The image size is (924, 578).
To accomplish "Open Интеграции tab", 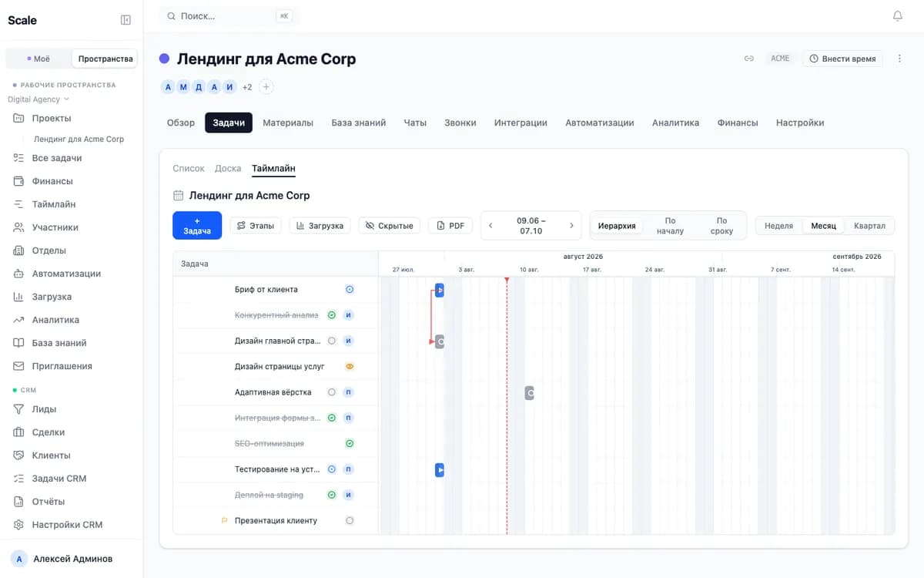I will (x=521, y=123).
